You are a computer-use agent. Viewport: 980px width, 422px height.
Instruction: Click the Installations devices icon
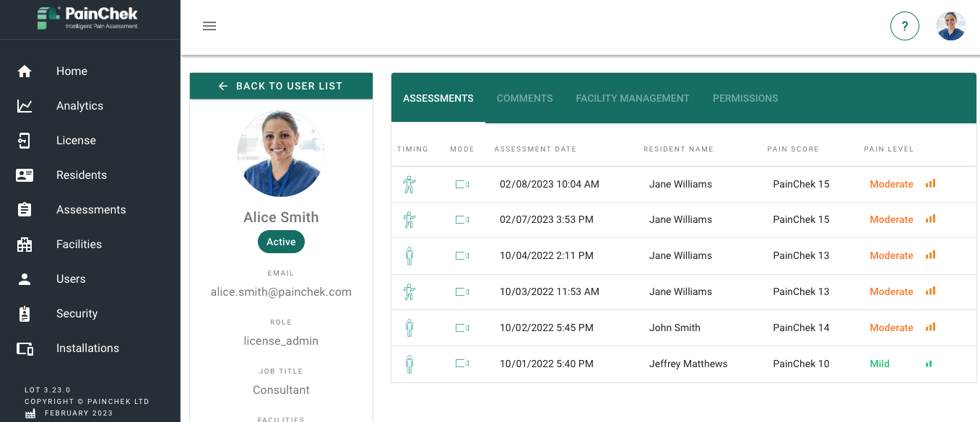pyautogui.click(x=25, y=348)
